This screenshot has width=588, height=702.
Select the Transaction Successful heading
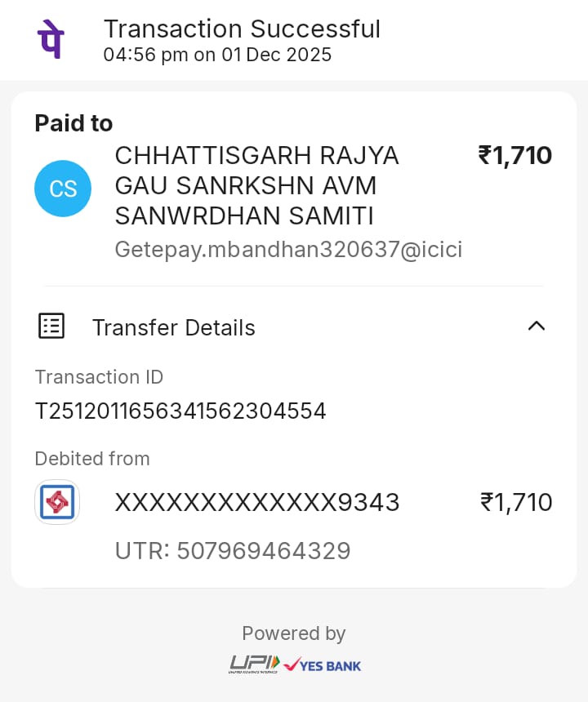coord(242,29)
